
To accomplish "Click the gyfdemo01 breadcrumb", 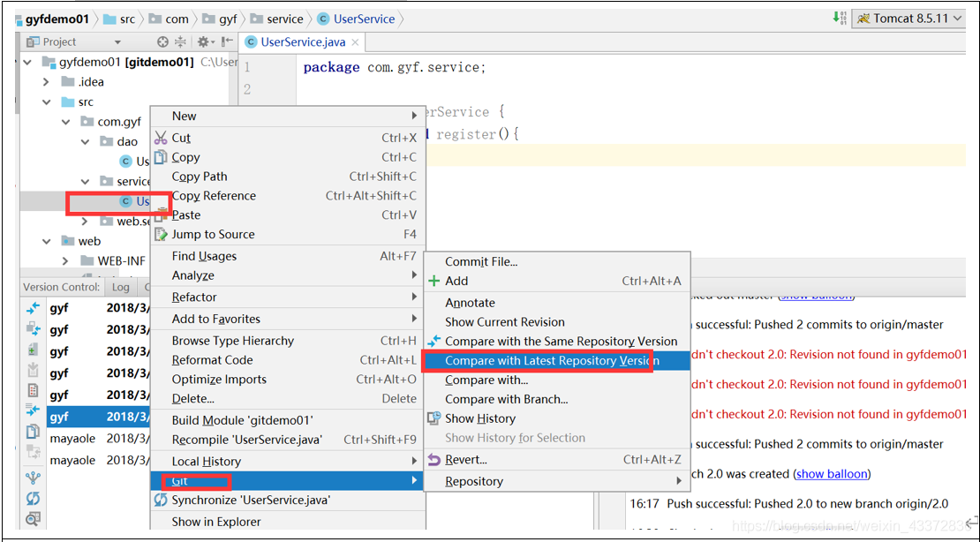I will (x=52, y=19).
